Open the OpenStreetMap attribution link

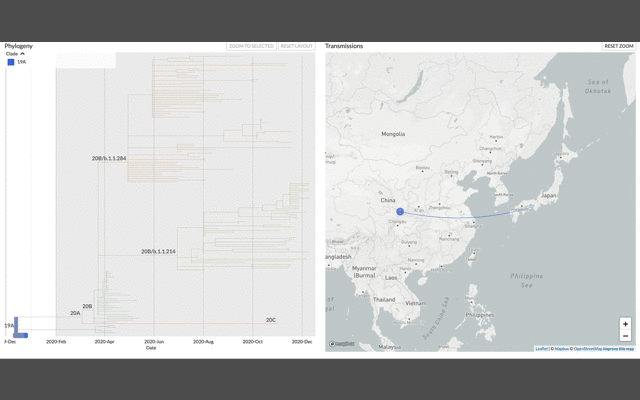(x=587, y=349)
